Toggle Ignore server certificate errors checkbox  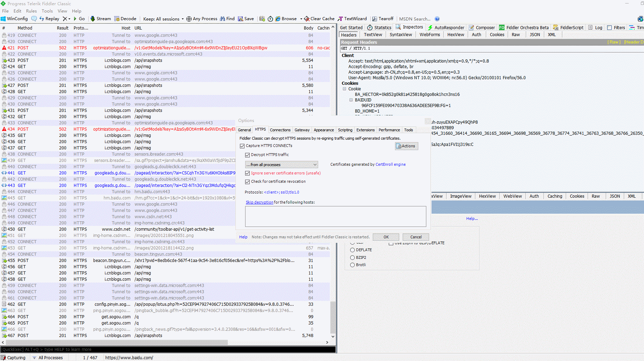click(247, 173)
